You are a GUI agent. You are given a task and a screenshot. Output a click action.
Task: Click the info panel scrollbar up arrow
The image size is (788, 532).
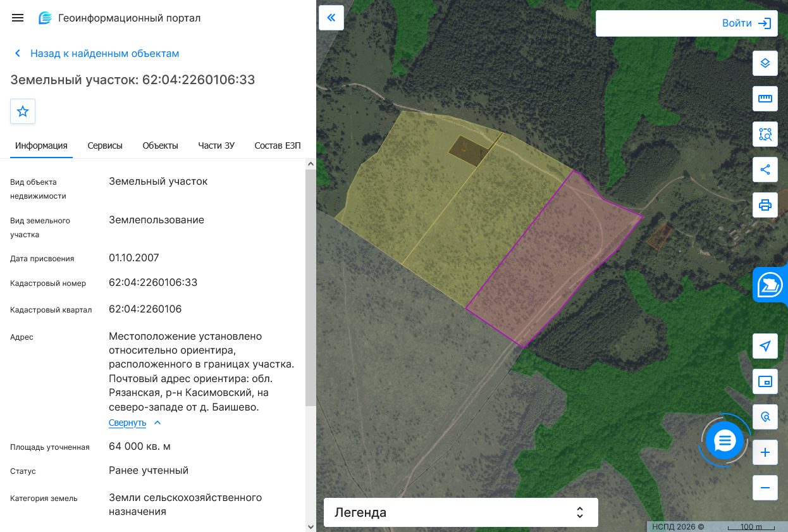[x=311, y=164]
